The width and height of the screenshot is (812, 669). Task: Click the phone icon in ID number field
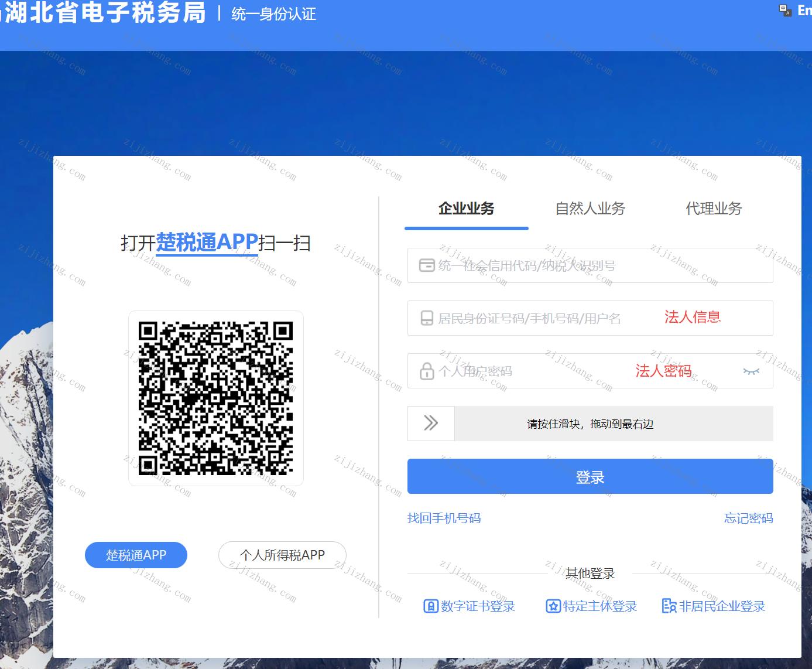pyautogui.click(x=427, y=318)
